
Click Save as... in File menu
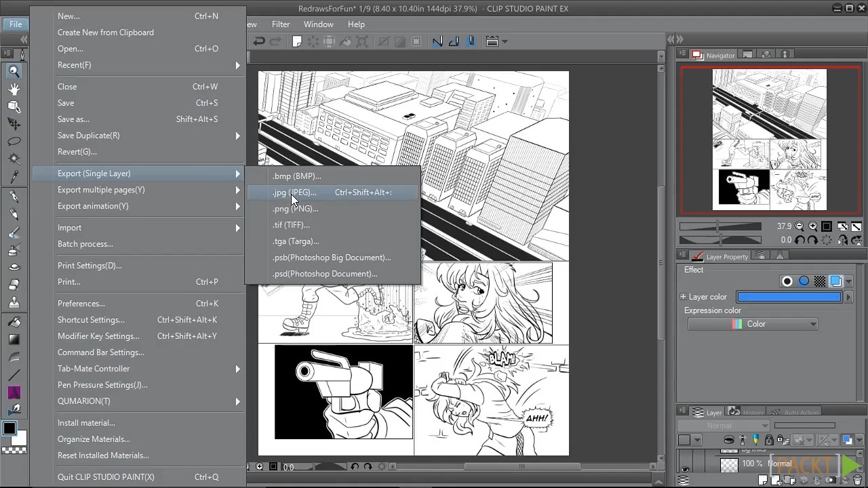[x=138, y=119]
